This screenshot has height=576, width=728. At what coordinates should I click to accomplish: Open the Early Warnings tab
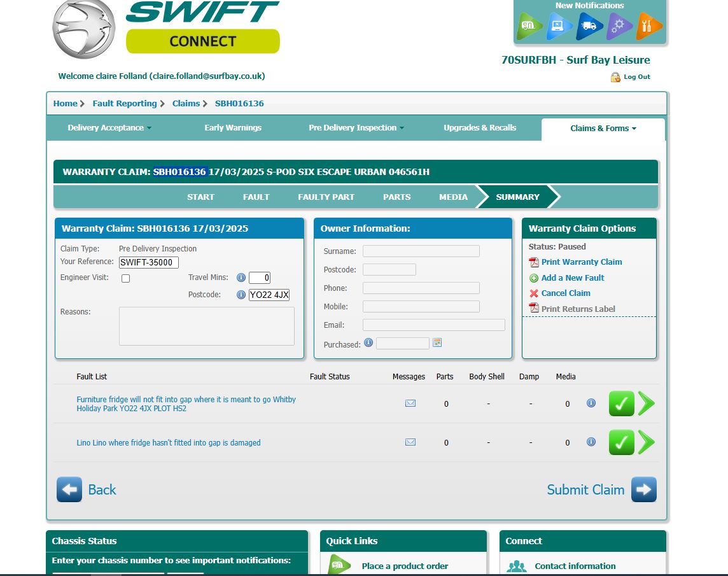pyautogui.click(x=233, y=128)
